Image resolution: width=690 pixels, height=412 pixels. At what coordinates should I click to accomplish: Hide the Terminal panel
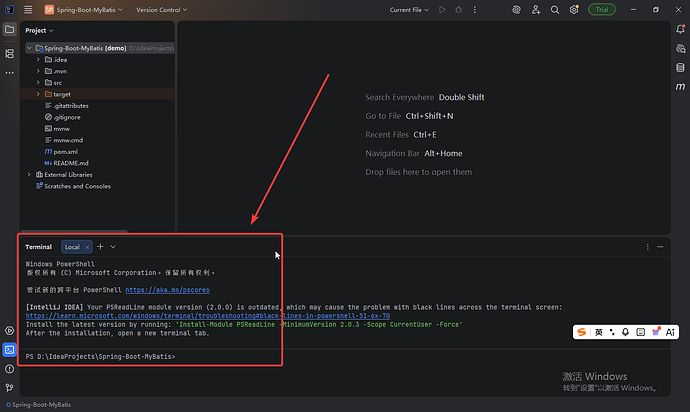point(660,247)
